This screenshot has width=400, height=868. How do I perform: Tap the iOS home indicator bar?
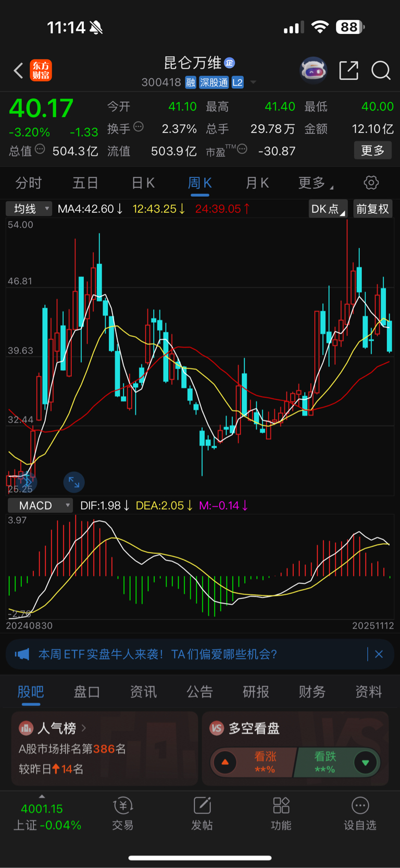(x=200, y=858)
